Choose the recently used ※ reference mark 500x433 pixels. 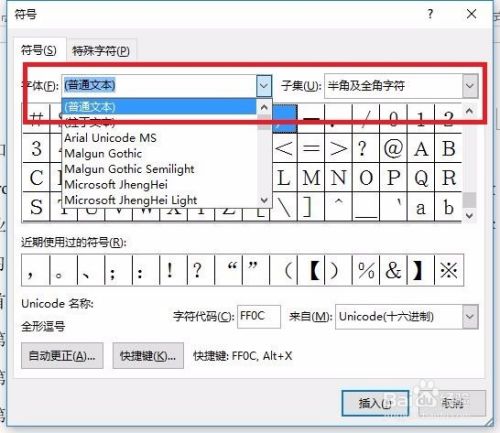point(449,270)
